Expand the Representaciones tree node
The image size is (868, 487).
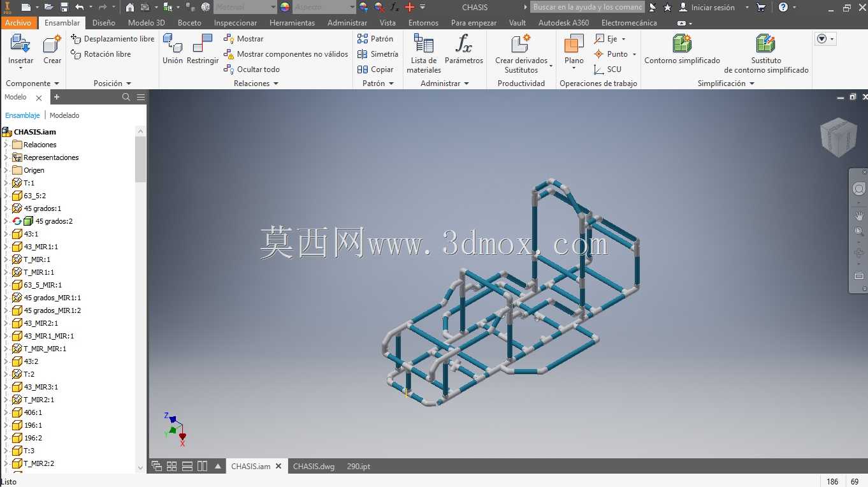6,157
